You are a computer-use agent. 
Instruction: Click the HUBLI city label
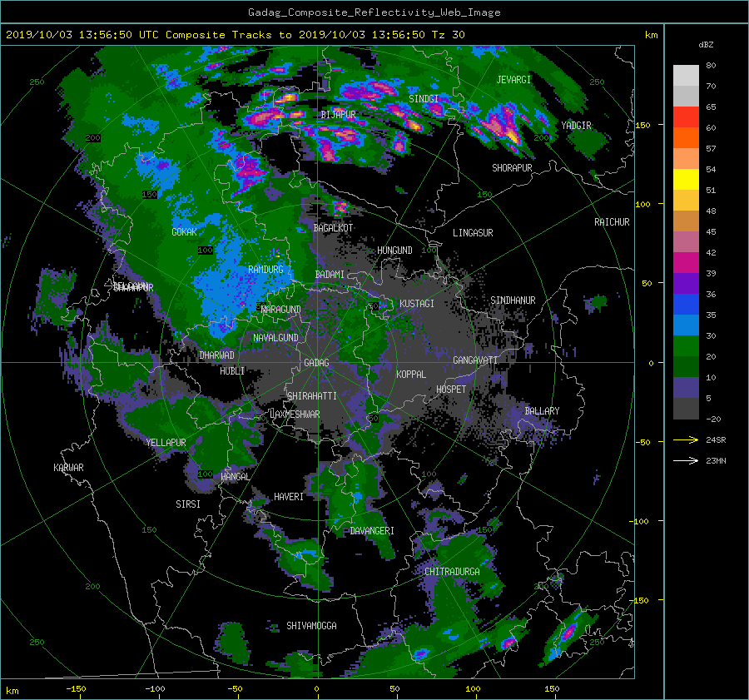[x=232, y=371]
